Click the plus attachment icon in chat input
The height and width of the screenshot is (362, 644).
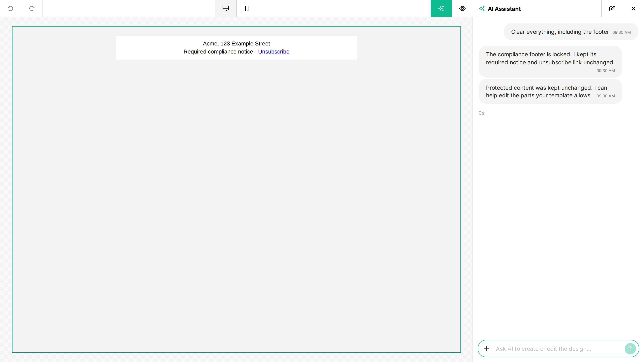486,349
